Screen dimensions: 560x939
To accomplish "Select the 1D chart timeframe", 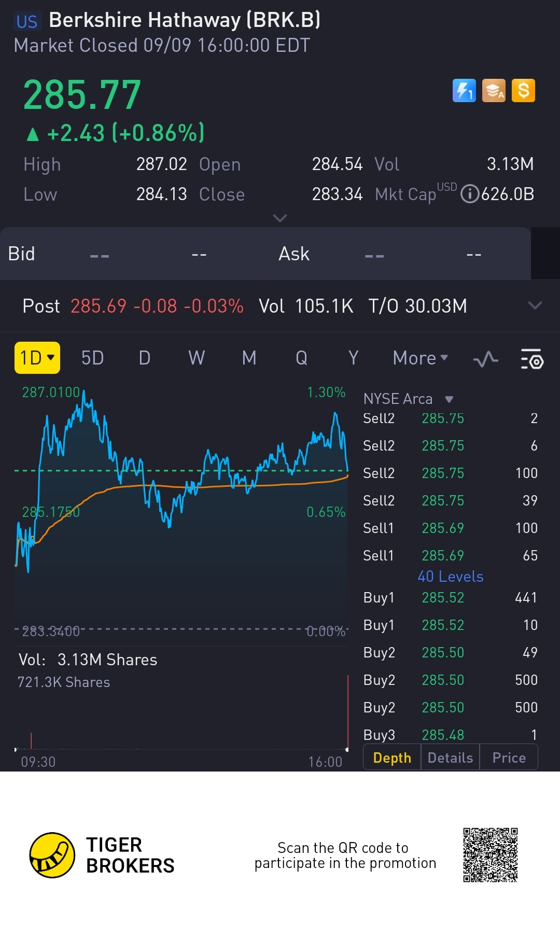I will [37, 358].
